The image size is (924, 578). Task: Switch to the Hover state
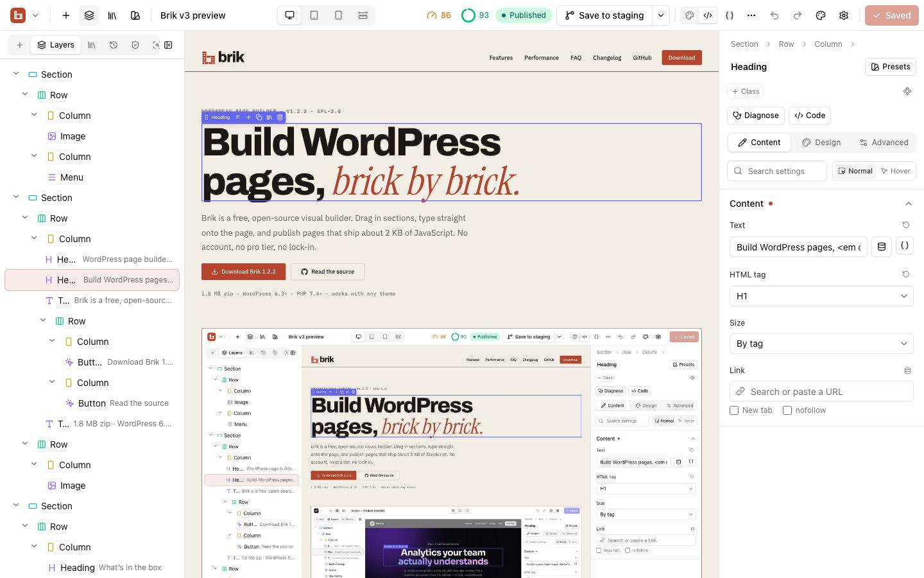point(896,171)
